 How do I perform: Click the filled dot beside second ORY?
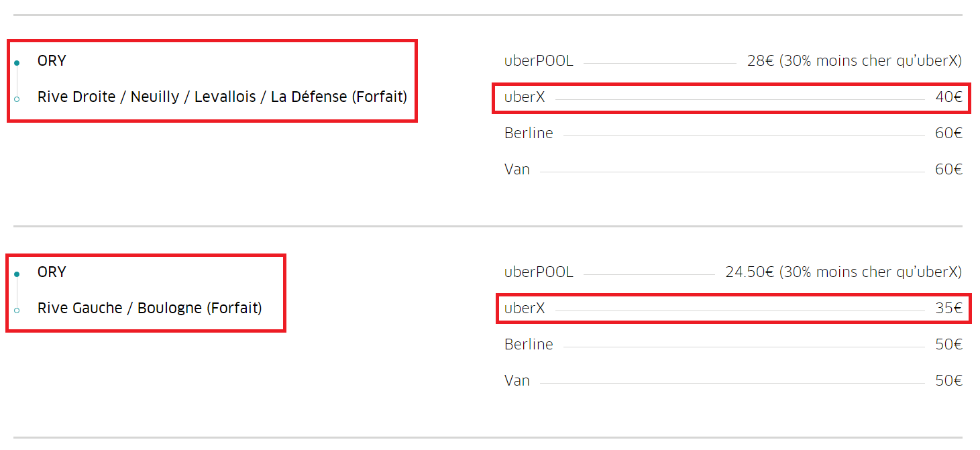pyautogui.click(x=17, y=274)
